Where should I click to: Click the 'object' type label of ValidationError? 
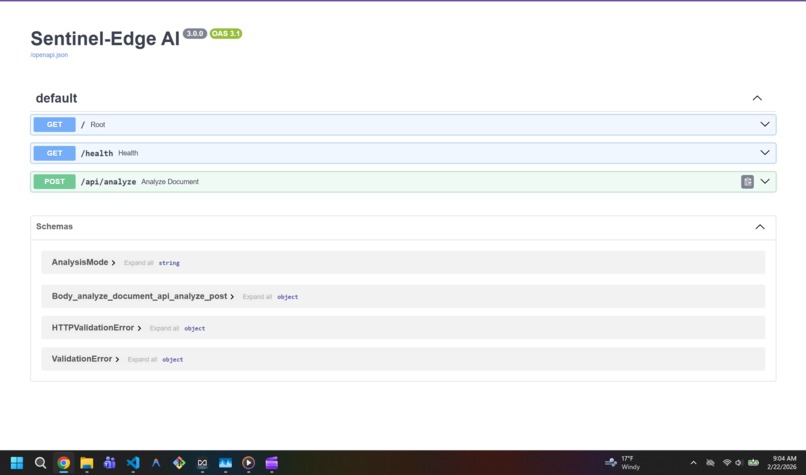click(173, 359)
